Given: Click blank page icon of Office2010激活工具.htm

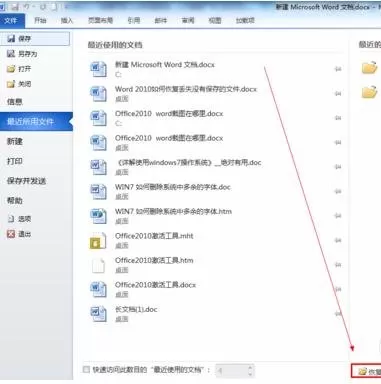Looking at the screenshot, I should (98, 265).
